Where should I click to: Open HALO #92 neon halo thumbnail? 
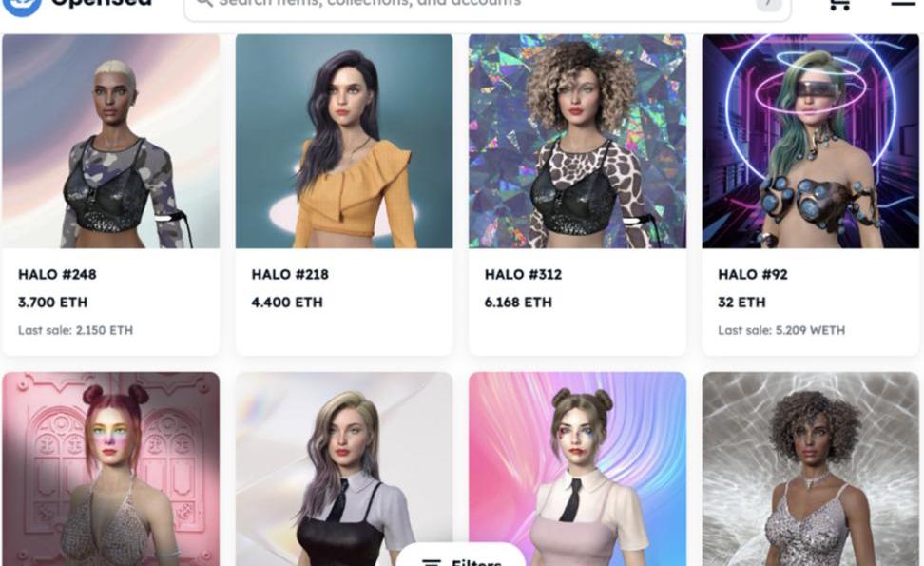pos(810,141)
